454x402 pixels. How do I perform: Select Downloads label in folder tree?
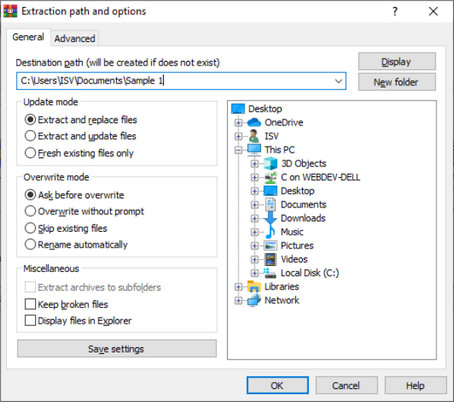pos(303,218)
